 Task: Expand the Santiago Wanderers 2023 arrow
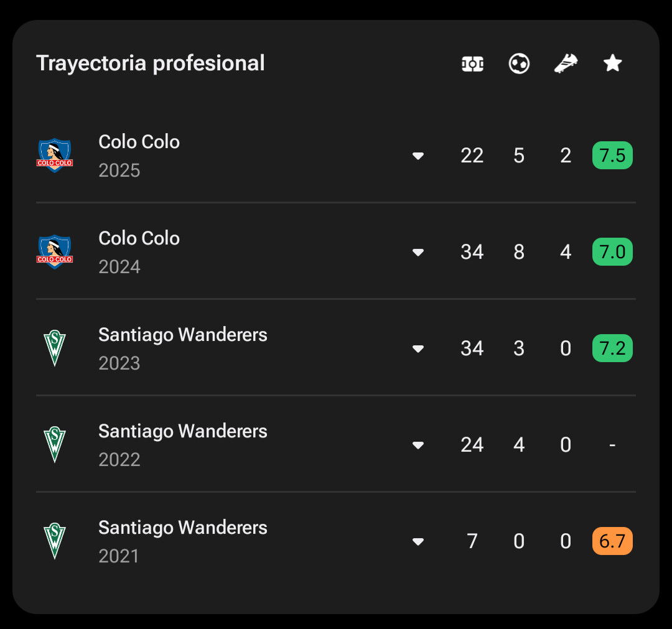pos(418,348)
